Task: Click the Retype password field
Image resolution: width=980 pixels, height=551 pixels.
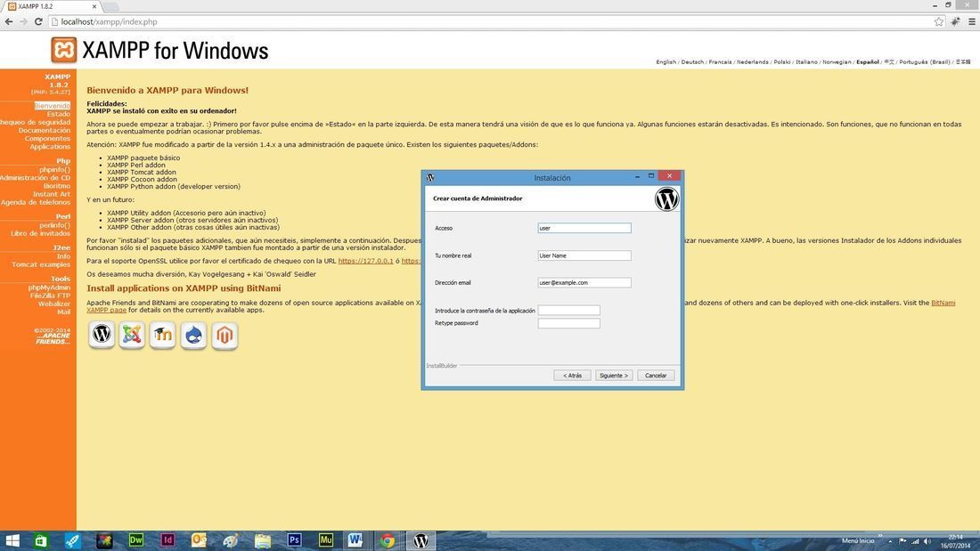Action: [x=568, y=323]
